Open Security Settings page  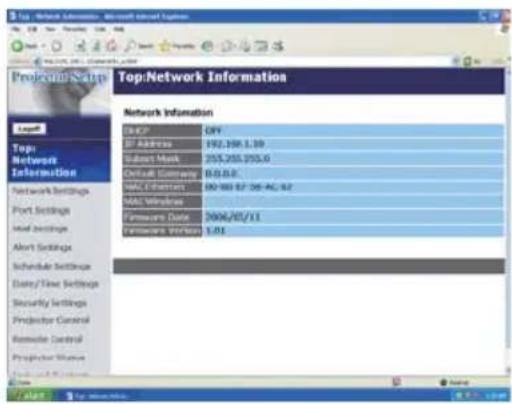[49, 303]
